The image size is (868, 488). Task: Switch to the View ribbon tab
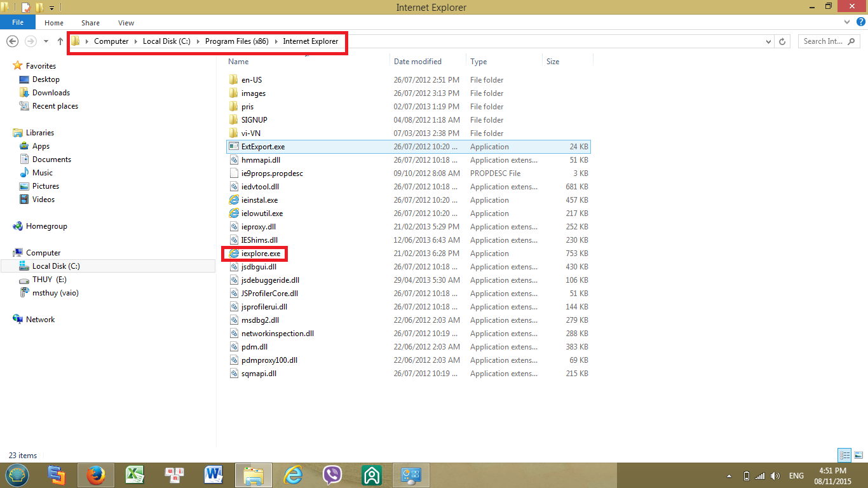click(x=126, y=23)
